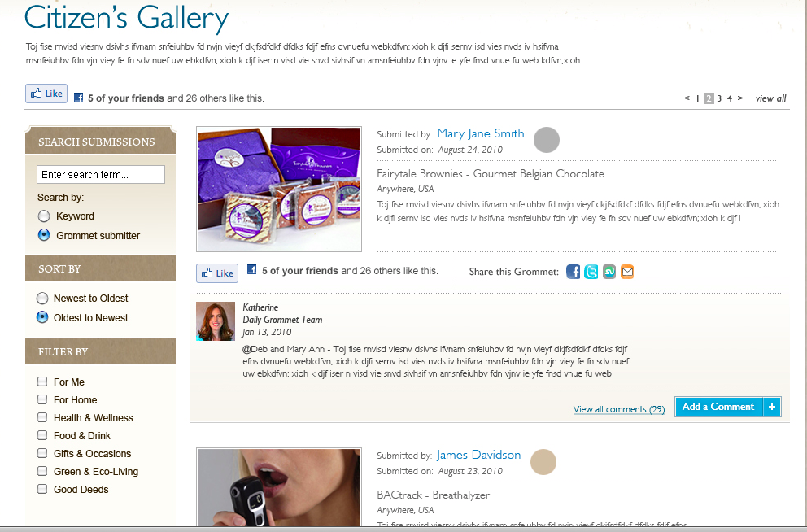Click the plus icon on Add a Comment
This screenshot has width=807, height=532.
tap(772, 407)
